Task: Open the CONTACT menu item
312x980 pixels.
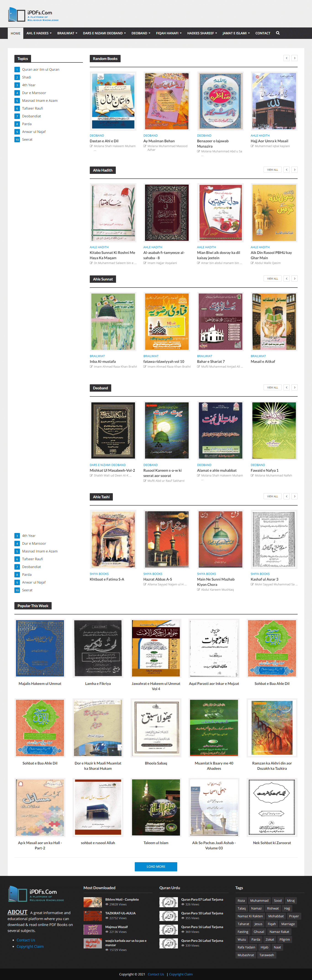Action: (x=263, y=33)
